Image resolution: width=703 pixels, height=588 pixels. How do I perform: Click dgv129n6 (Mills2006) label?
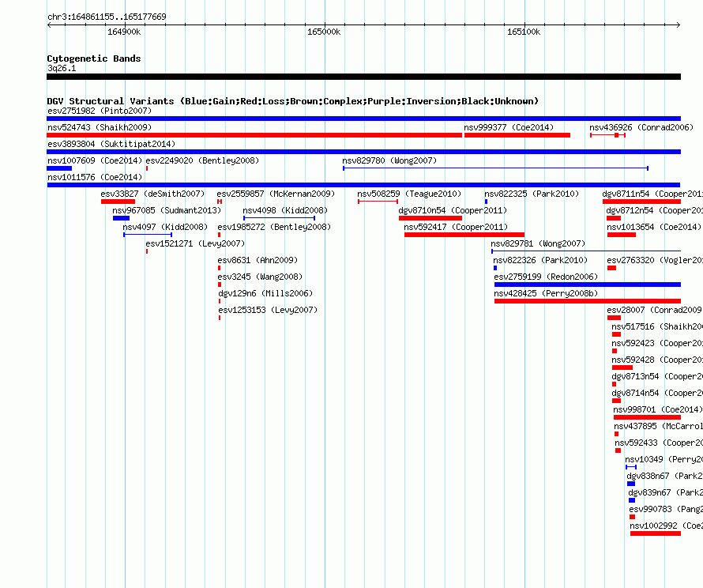click(x=265, y=293)
